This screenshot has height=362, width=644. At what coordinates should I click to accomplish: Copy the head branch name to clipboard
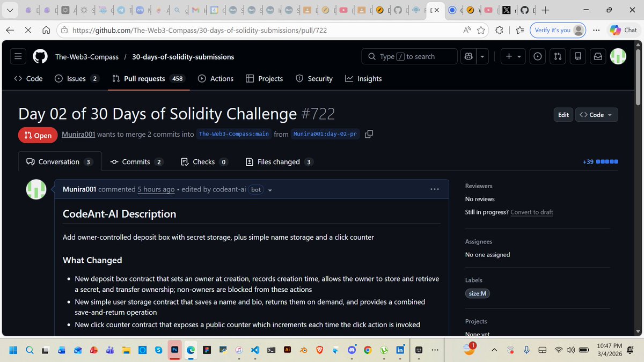pos(369,134)
